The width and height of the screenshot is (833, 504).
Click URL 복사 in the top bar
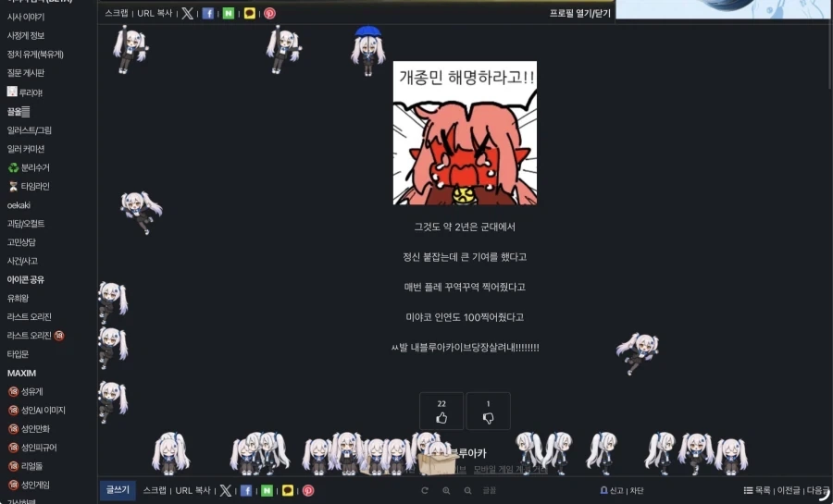(155, 13)
